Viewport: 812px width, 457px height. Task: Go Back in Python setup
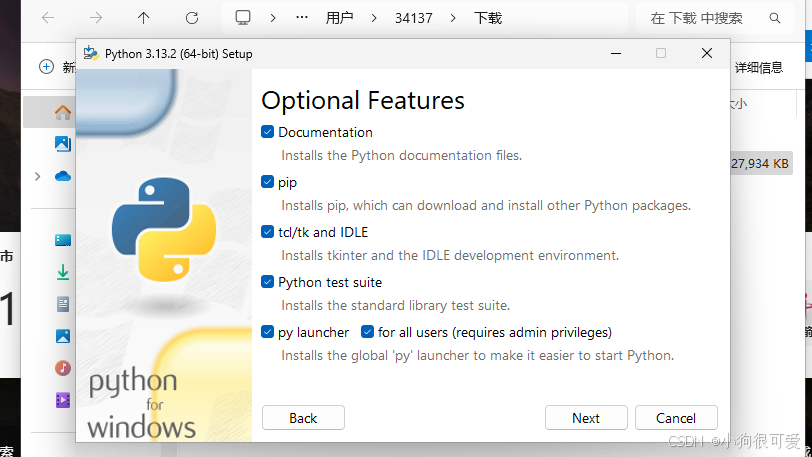tap(303, 418)
